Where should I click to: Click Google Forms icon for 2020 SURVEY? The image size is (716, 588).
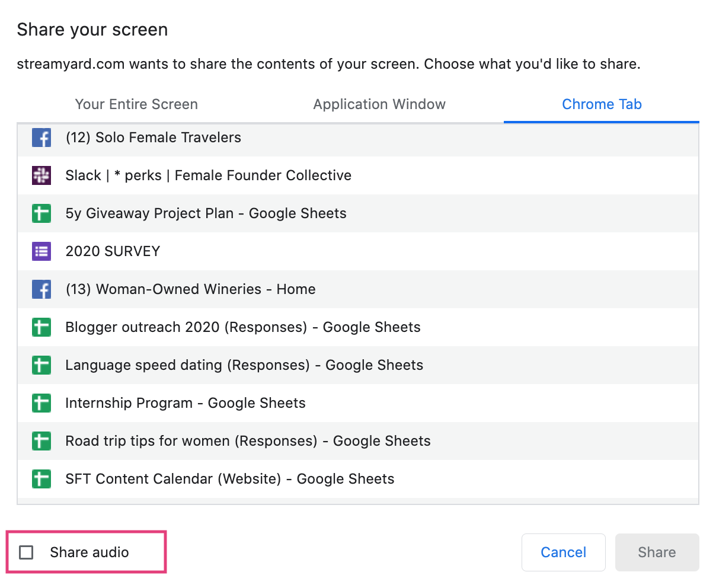pyautogui.click(x=41, y=251)
